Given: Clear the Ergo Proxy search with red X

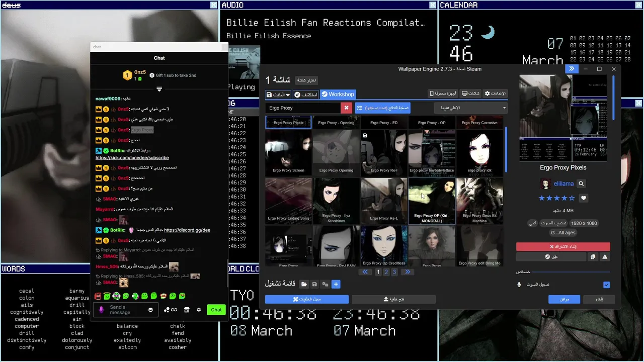Looking at the screenshot, I should (x=346, y=108).
